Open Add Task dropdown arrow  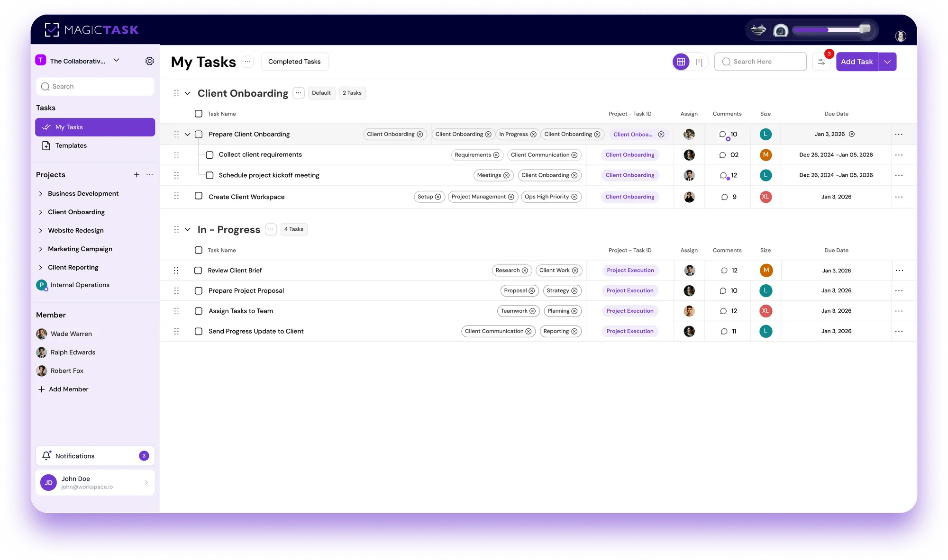[x=887, y=62]
